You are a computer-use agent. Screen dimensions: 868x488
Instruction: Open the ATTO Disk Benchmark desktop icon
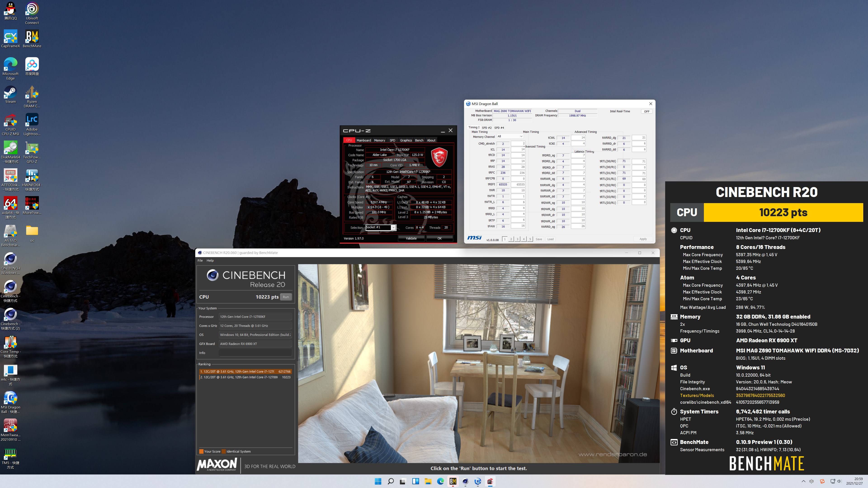10,180
